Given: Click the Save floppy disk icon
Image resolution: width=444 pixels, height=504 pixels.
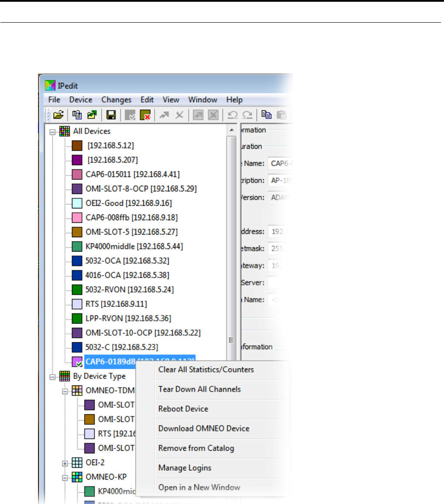Looking at the screenshot, I should pos(111,115).
